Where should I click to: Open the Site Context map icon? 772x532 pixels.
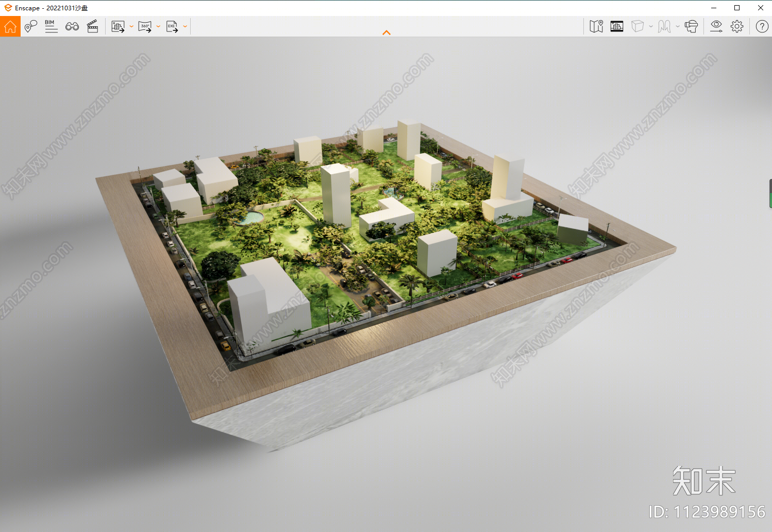pos(596,26)
